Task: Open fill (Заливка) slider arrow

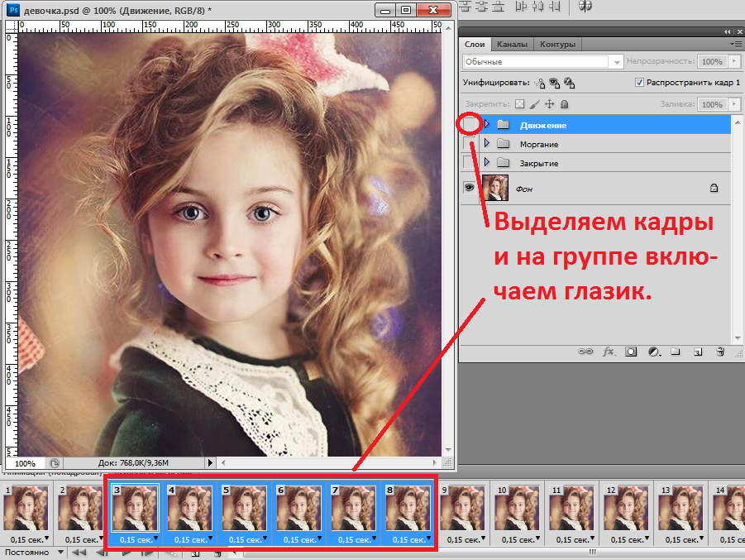Action: (734, 104)
